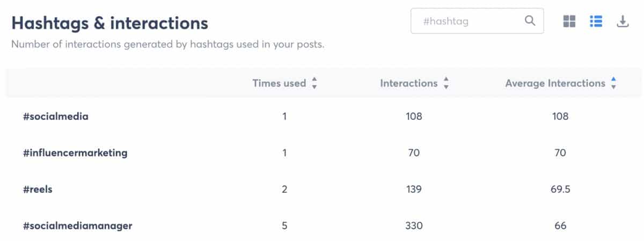Select the #socialmedia hashtag row
Image resolution: width=644 pixels, height=241 pixels.
click(56, 116)
